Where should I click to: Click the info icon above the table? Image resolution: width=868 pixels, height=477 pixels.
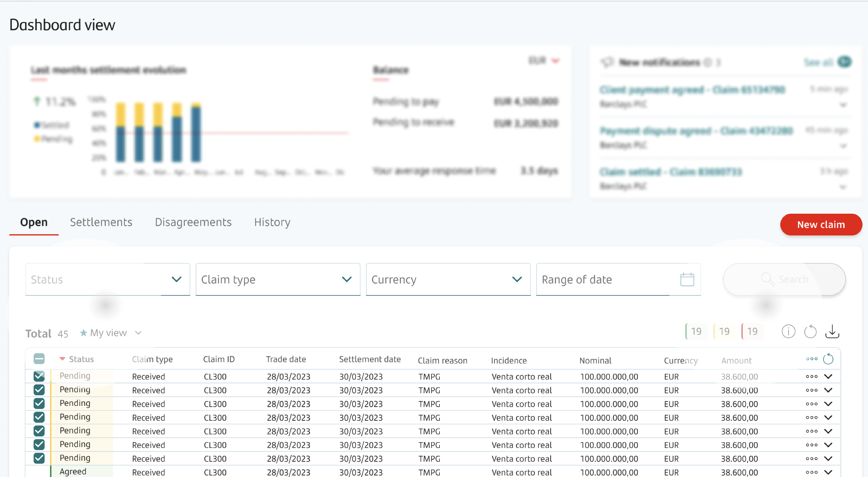pos(788,331)
